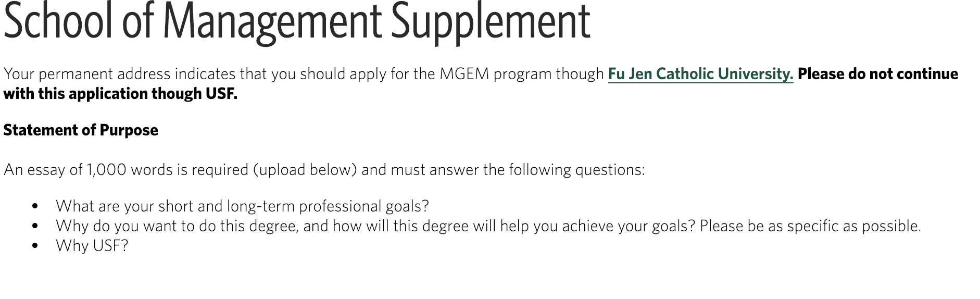Screen dimensions: 980x299
Task: Click the bold 'Please do not continue' warning
Action: 878,74
